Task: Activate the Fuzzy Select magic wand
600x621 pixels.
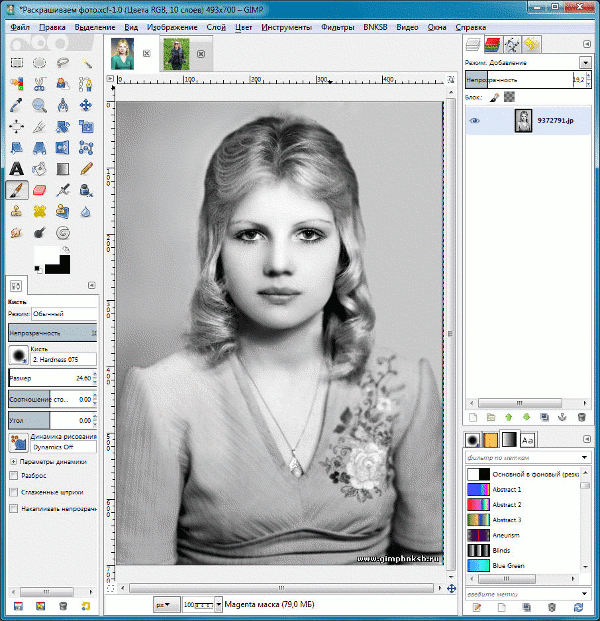Action: coord(86,62)
